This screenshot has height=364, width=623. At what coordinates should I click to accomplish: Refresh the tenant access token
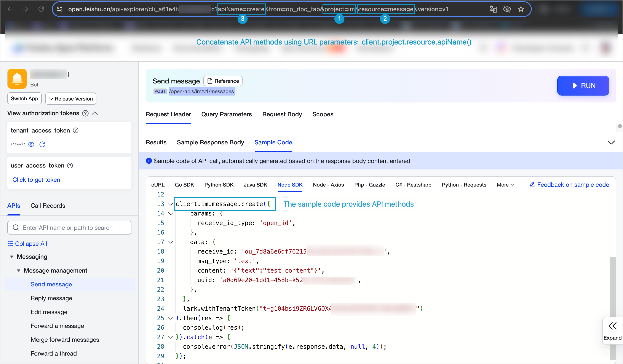(42, 144)
